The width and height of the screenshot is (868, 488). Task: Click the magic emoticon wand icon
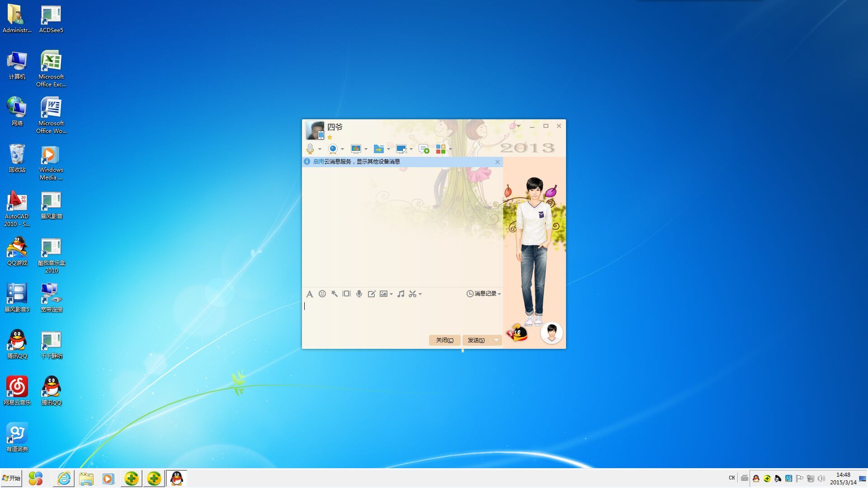coord(334,294)
